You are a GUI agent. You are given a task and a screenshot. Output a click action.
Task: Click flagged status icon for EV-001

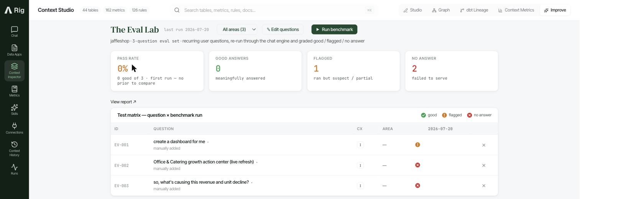(x=417, y=145)
